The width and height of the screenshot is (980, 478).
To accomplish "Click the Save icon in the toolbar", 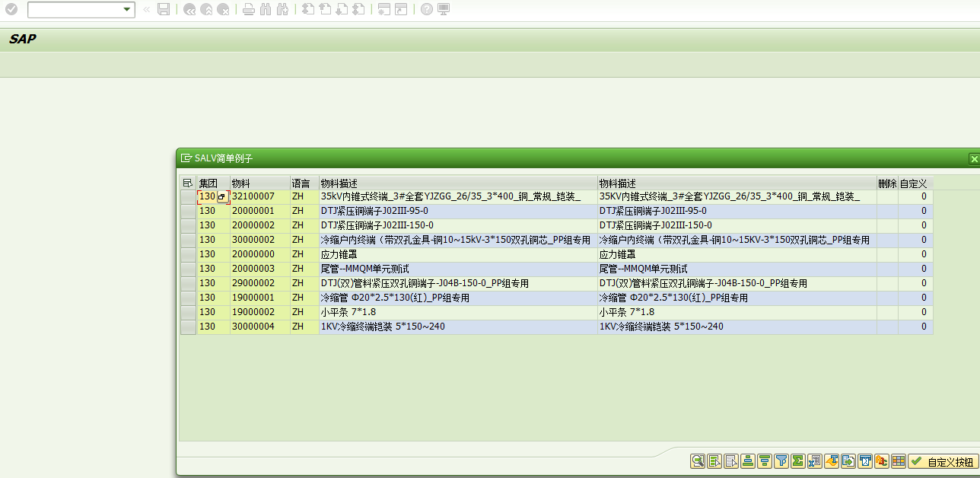I will pyautogui.click(x=164, y=10).
